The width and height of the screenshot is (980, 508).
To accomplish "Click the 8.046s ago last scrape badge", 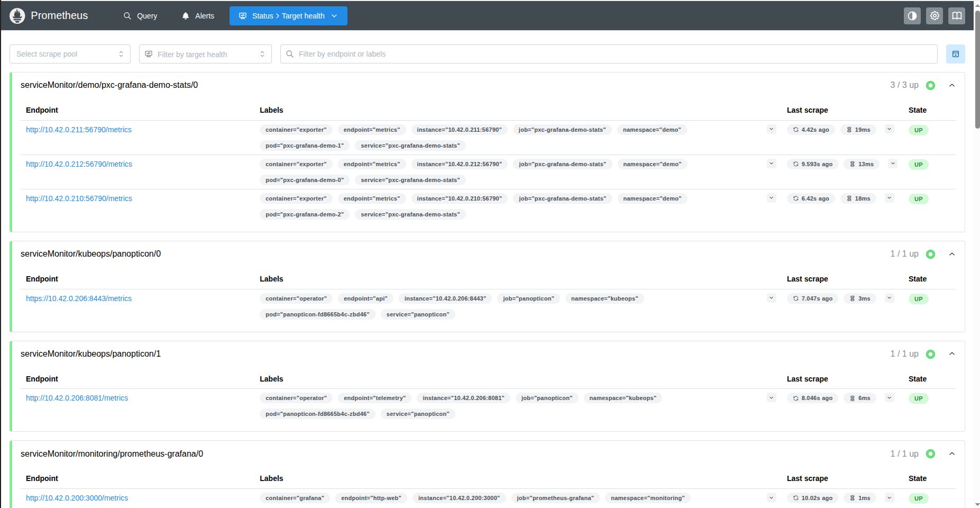I will [x=812, y=398].
